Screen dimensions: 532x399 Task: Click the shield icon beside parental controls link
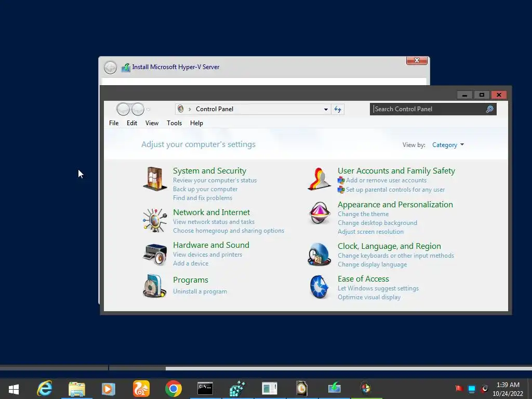(341, 190)
